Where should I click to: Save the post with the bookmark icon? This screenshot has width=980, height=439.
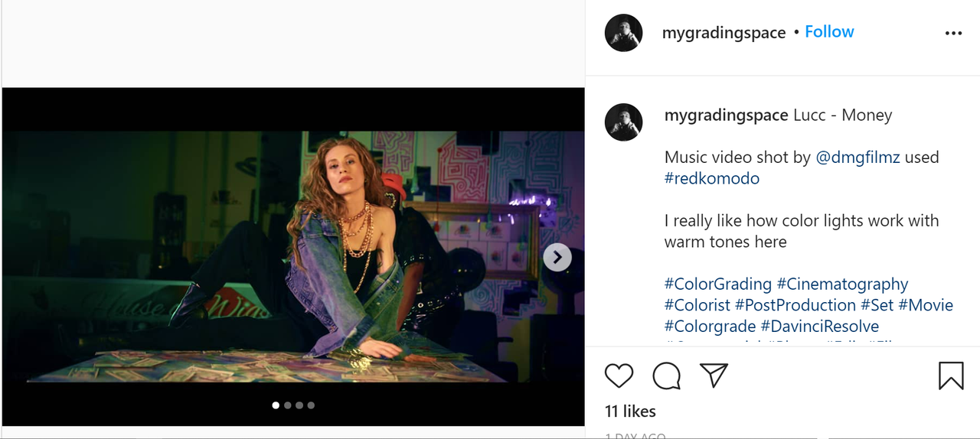(951, 376)
